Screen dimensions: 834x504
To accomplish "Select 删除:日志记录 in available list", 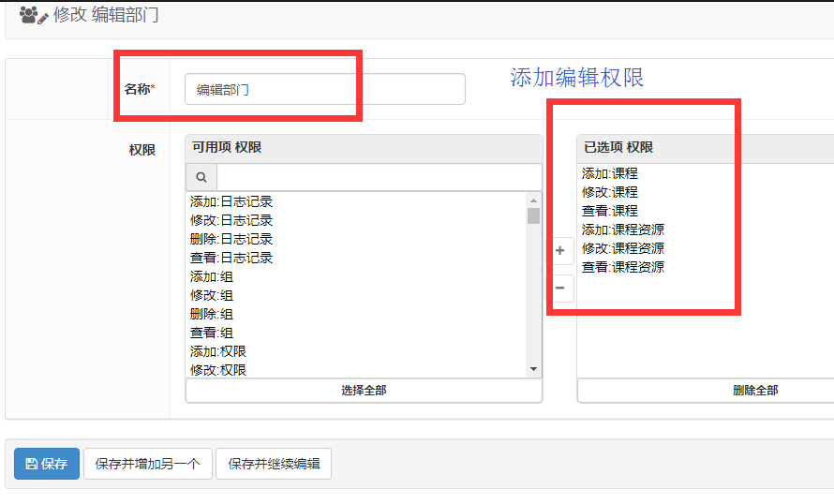I will [x=231, y=239].
